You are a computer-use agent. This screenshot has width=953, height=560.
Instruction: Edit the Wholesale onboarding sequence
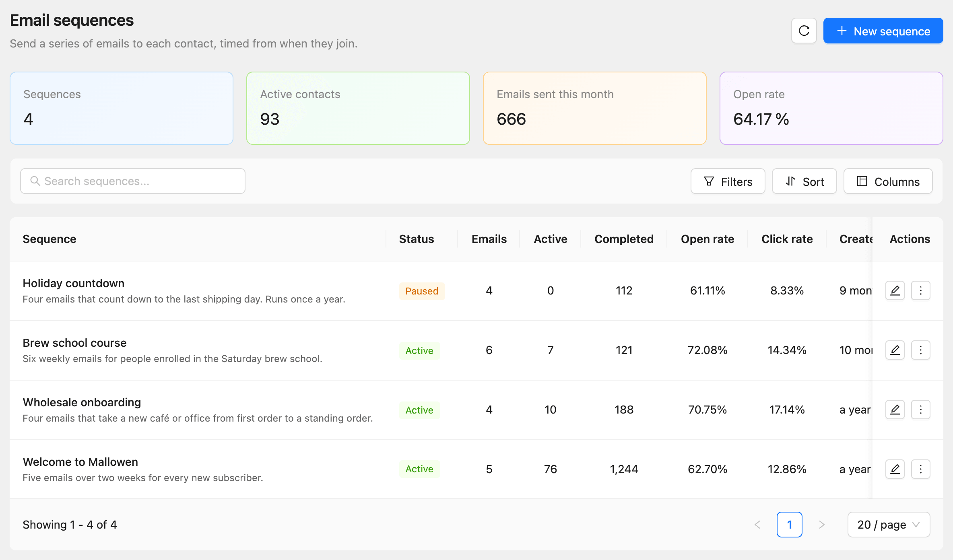pos(895,410)
